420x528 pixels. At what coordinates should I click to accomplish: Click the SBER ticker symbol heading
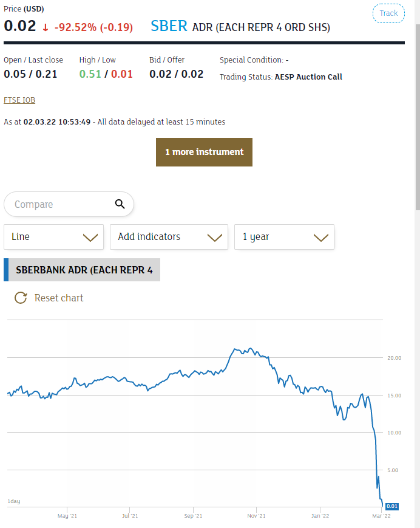tap(169, 26)
